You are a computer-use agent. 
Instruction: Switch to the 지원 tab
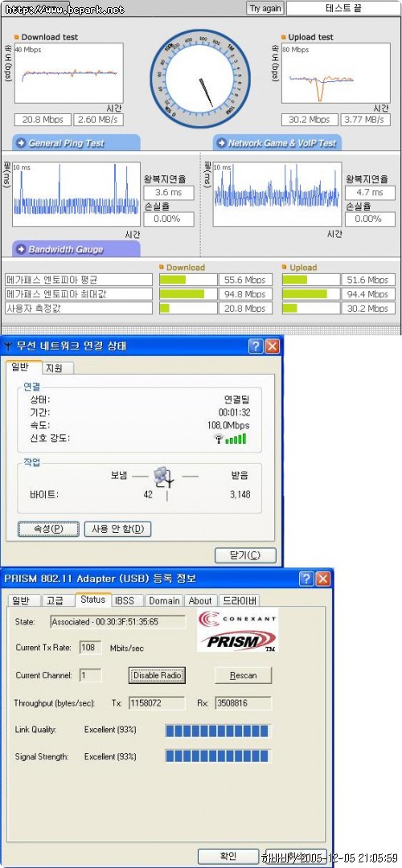[x=57, y=368]
